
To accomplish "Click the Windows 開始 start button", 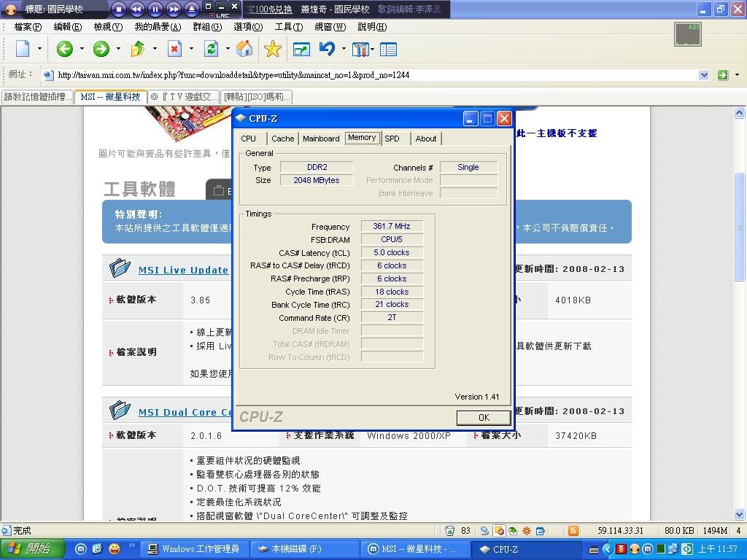I will tap(31, 549).
